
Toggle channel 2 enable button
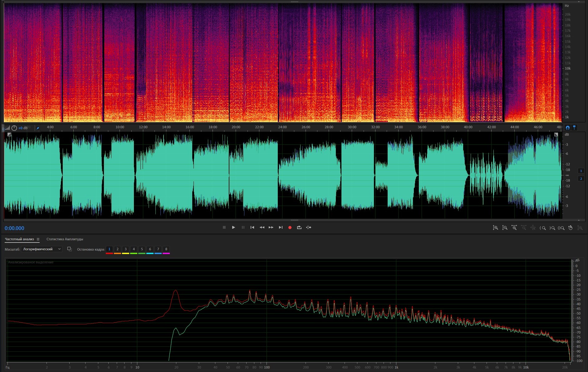pos(581,179)
